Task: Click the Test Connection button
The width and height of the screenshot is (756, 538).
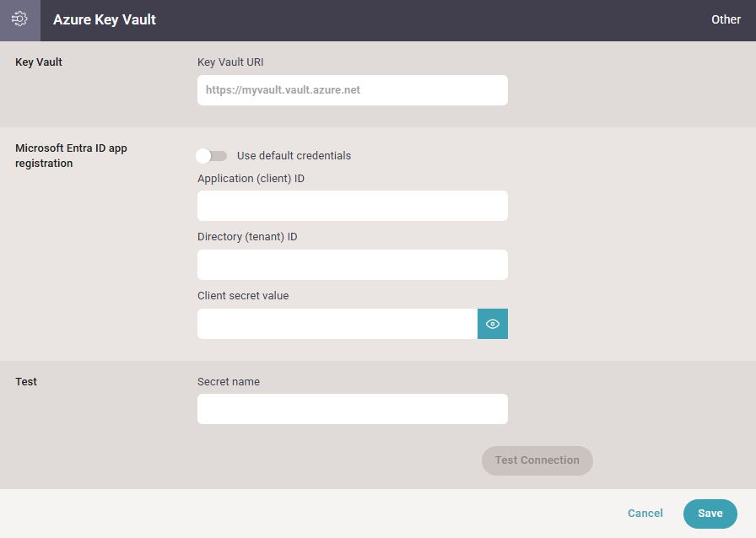Action: [x=537, y=461]
